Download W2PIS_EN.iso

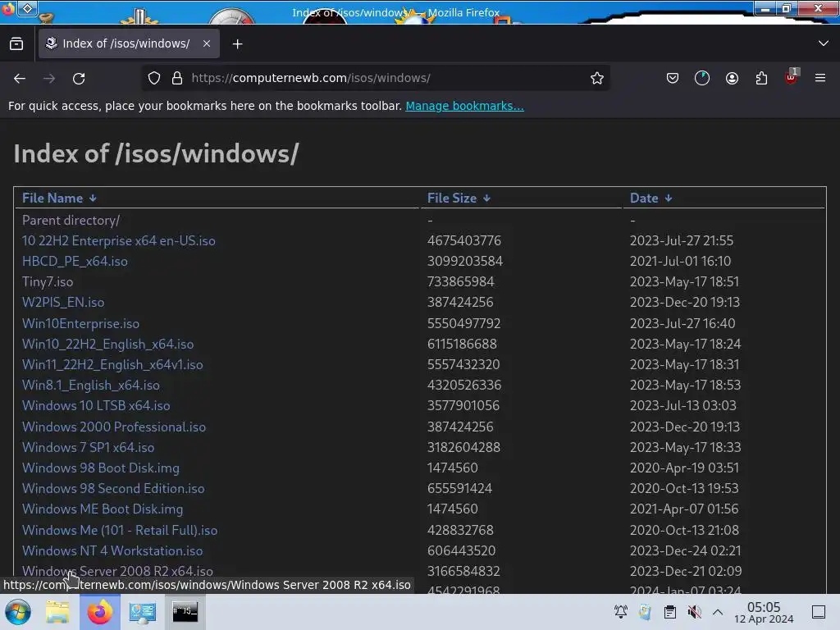[x=63, y=303]
